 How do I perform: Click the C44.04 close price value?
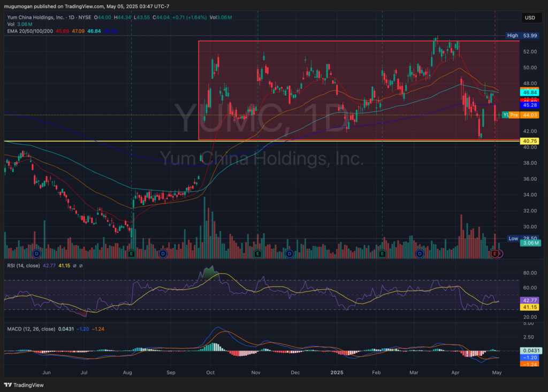coord(161,17)
